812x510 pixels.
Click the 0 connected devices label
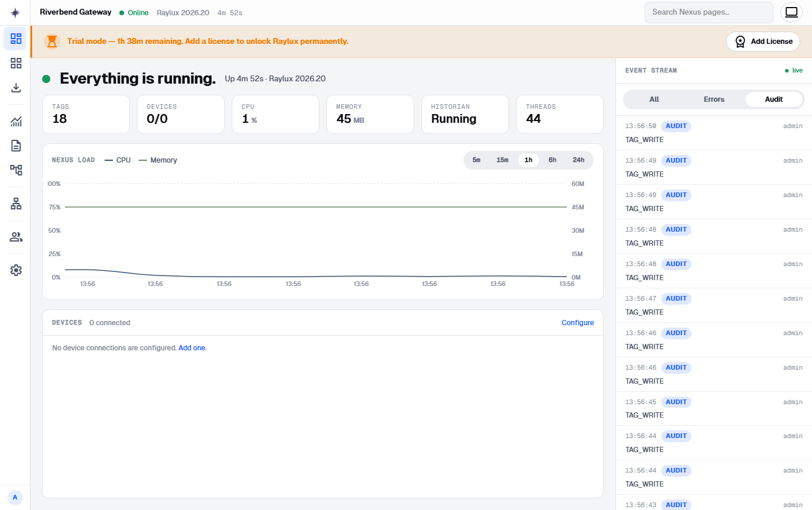pyautogui.click(x=109, y=323)
